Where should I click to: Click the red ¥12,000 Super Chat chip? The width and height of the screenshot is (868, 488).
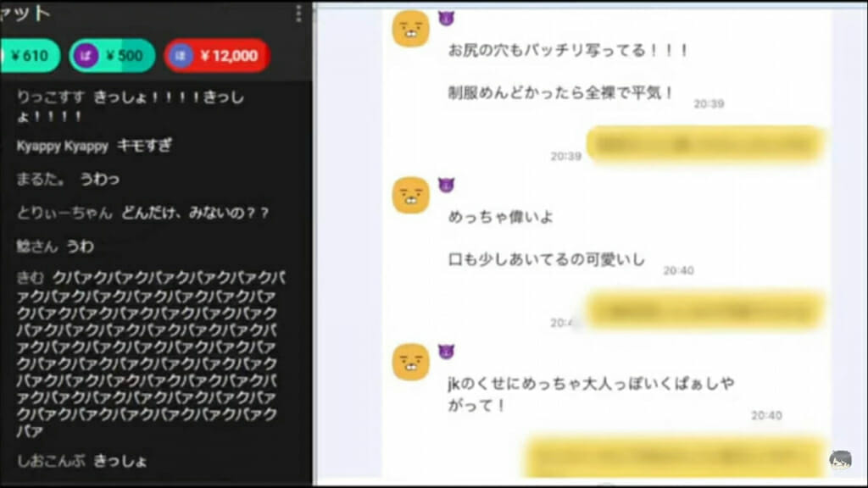pyautogui.click(x=217, y=55)
